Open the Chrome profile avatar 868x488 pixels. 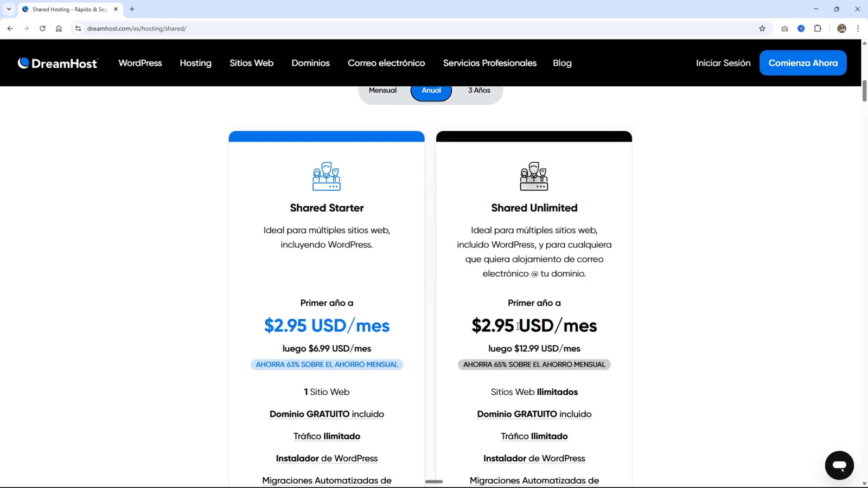pos(842,28)
